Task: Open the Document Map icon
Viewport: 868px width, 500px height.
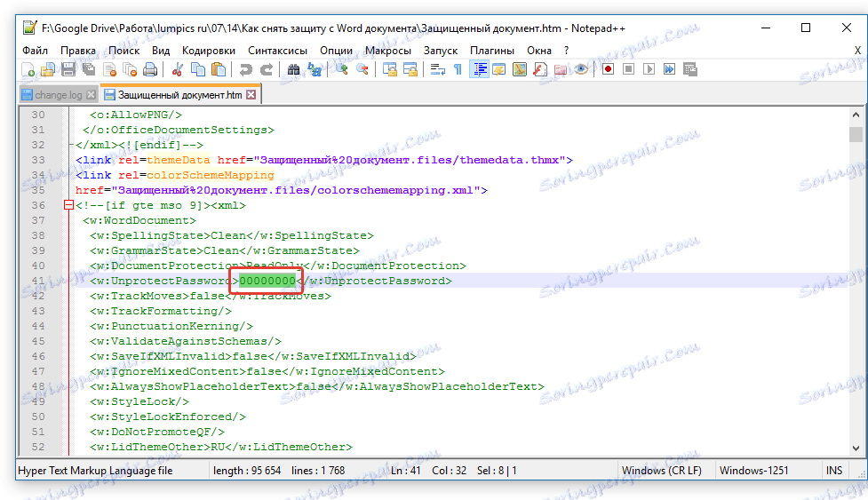Action: point(519,69)
